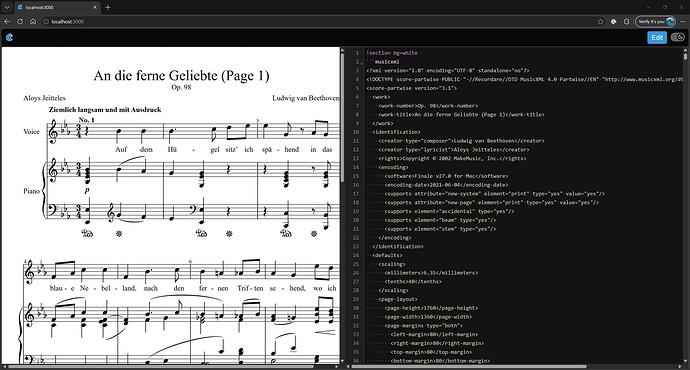Reload the localhost page

(20, 22)
